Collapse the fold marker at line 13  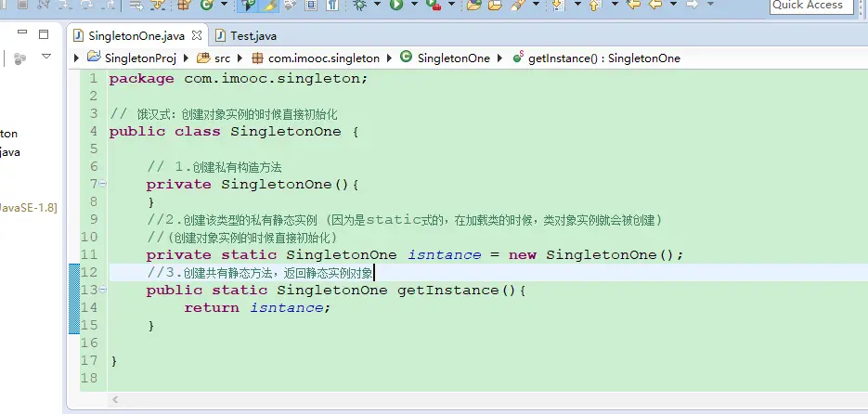pyautogui.click(x=103, y=290)
